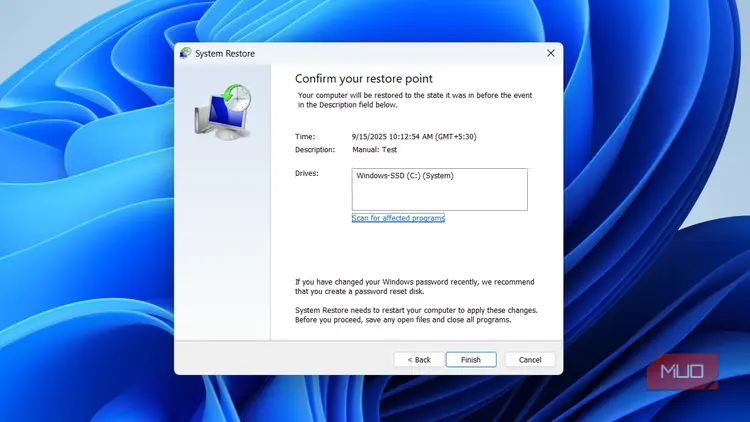Go back with the < Back button
The image size is (750, 422).
point(419,359)
